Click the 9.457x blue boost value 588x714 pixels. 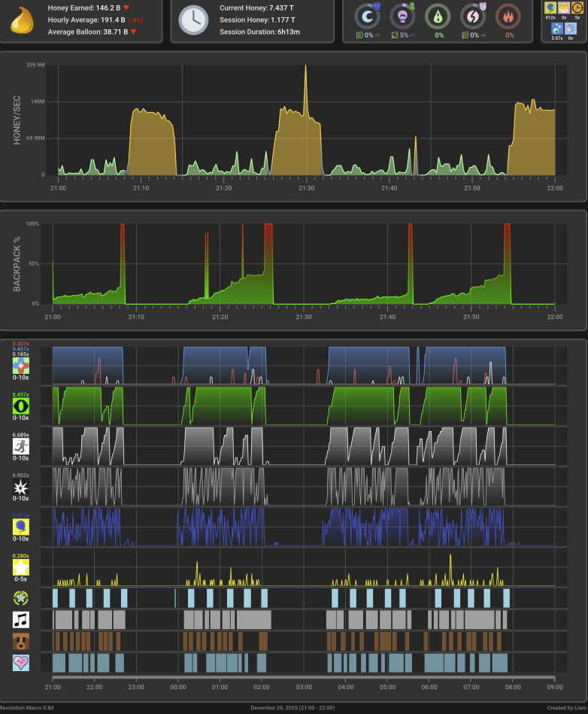pyautogui.click(x=20, y=349)
